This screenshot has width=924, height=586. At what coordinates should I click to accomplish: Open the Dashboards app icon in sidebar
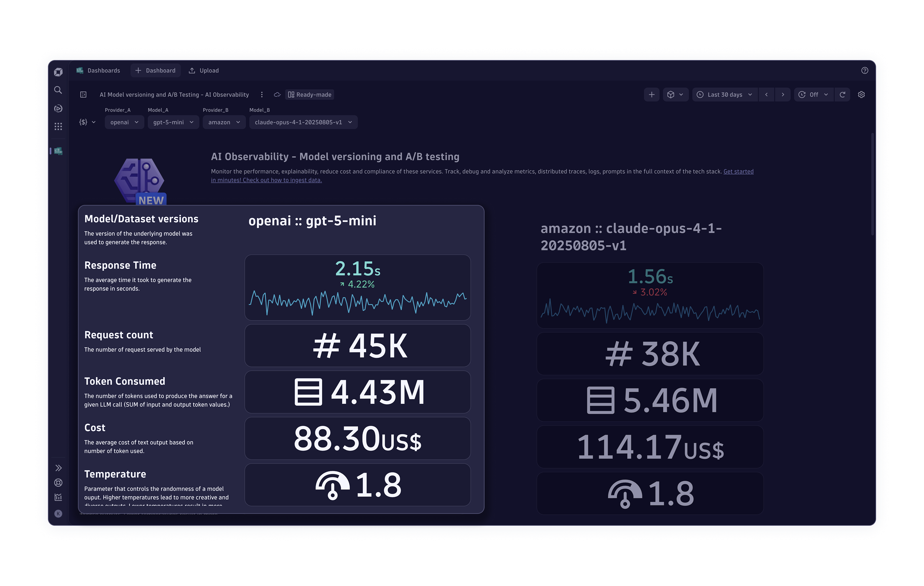(x=58, y=151)
